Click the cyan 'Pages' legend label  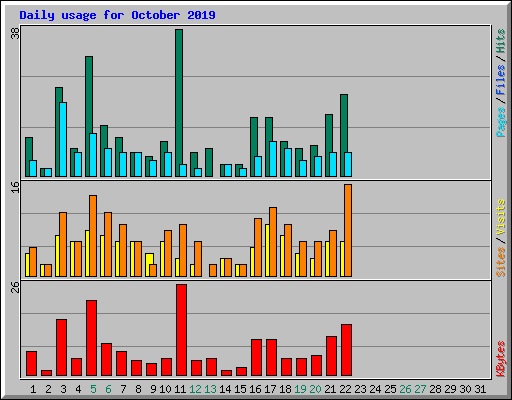[501, 122]
